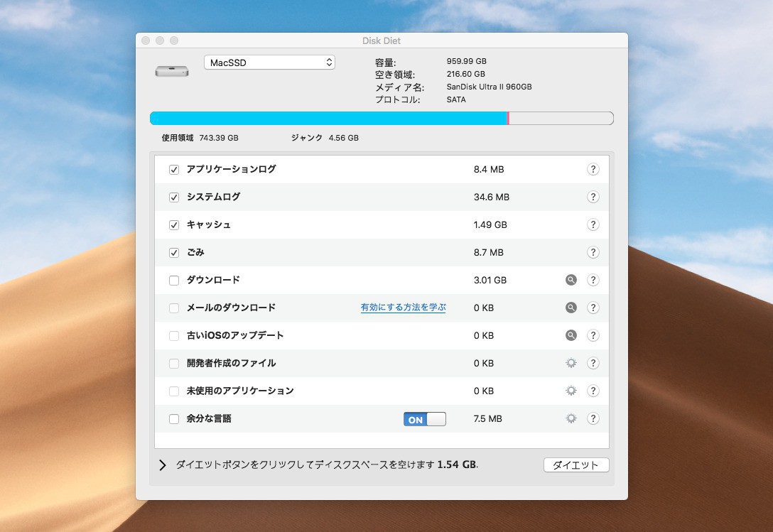Viewport: 773px width, 532px height.
Task: Open gear settings for 未使用のアプリケーション
Action: 571,391
